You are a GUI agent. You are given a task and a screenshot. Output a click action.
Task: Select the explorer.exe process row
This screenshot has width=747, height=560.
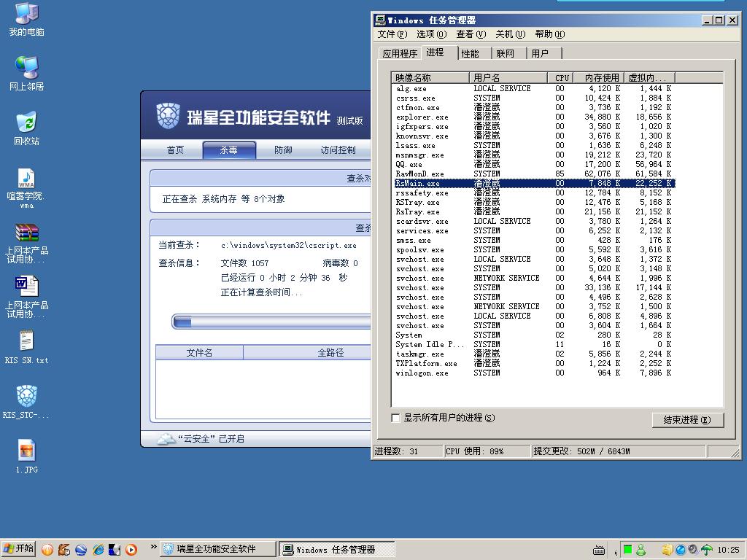coord(535,117)
